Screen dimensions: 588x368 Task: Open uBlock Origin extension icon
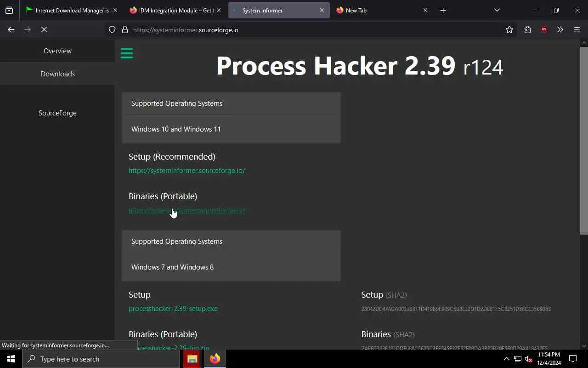544,29
